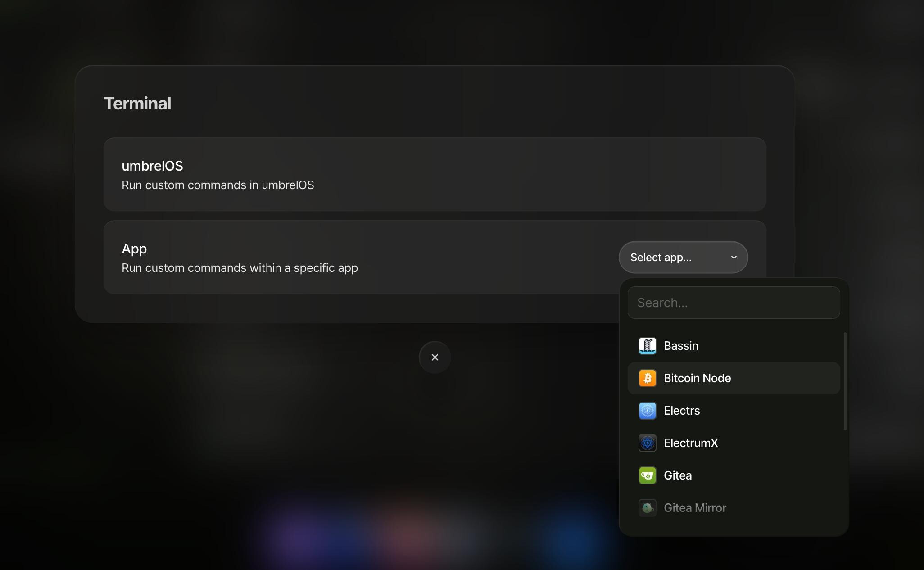
Task: Pick the Gitea Mirror entry
Action: coord(695,508)
